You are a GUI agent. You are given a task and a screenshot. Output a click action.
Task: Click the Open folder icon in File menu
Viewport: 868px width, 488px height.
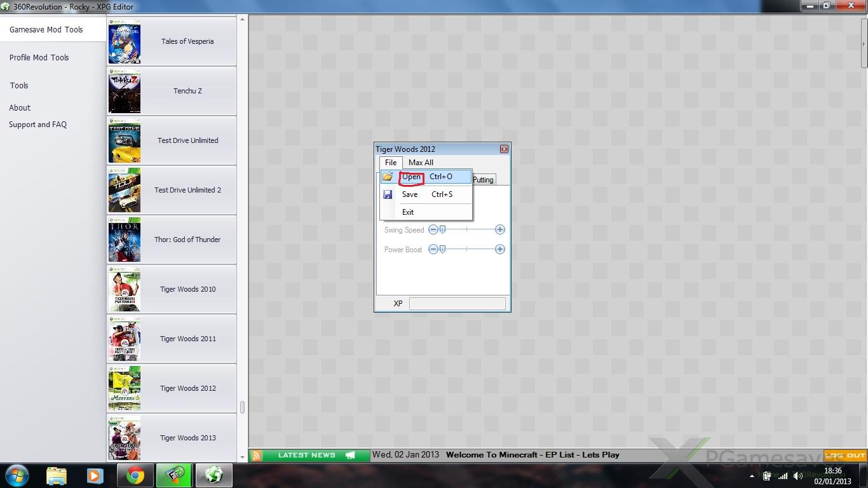(x=388, y=177)
